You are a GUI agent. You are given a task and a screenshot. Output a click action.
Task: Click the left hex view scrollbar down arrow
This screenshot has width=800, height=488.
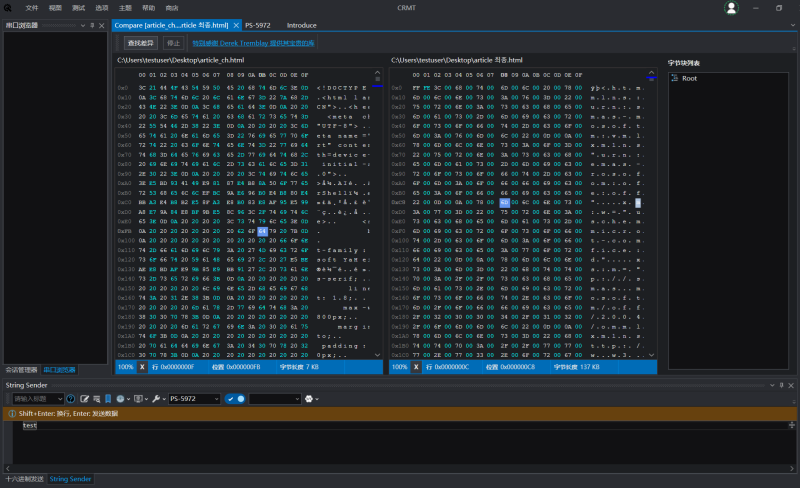coord(378,355)
